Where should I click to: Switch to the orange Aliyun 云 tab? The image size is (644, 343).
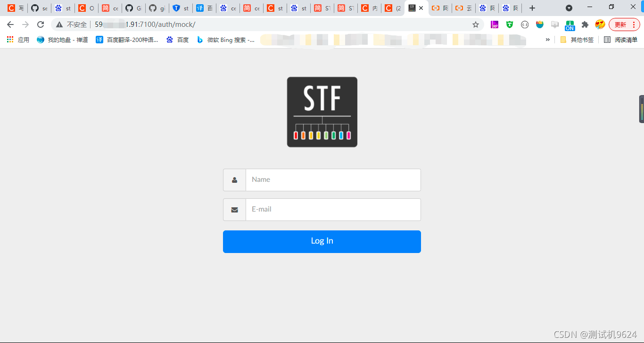(463, 8)
